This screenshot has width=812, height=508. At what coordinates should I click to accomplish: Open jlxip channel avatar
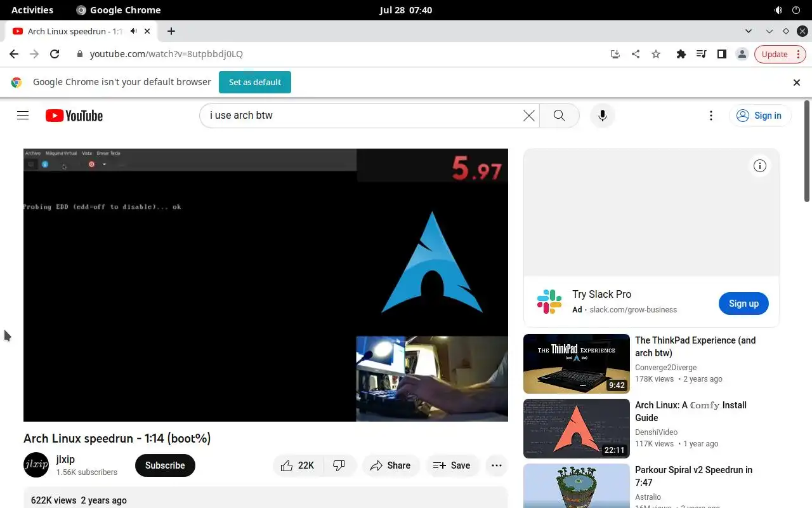pyautogui.click(x=36, y=465)
